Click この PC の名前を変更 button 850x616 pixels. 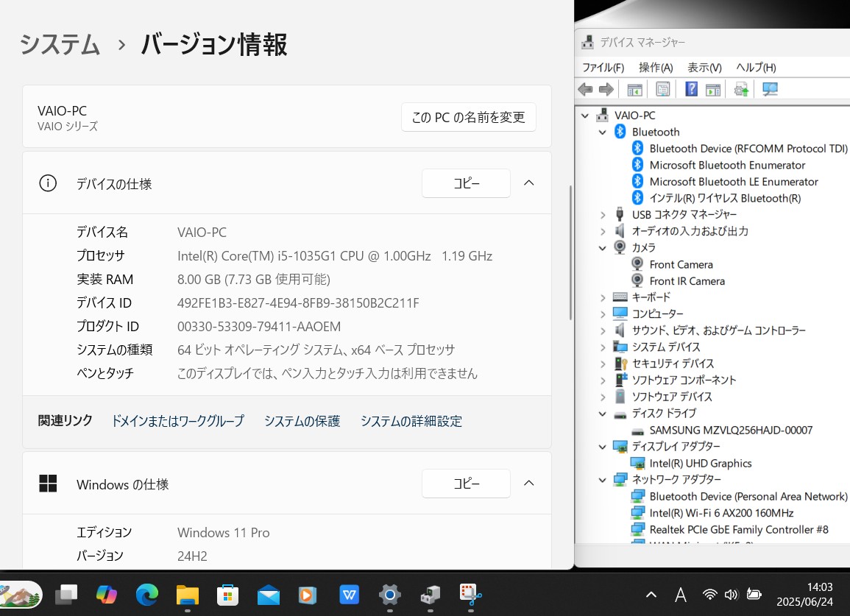(468, 116)
